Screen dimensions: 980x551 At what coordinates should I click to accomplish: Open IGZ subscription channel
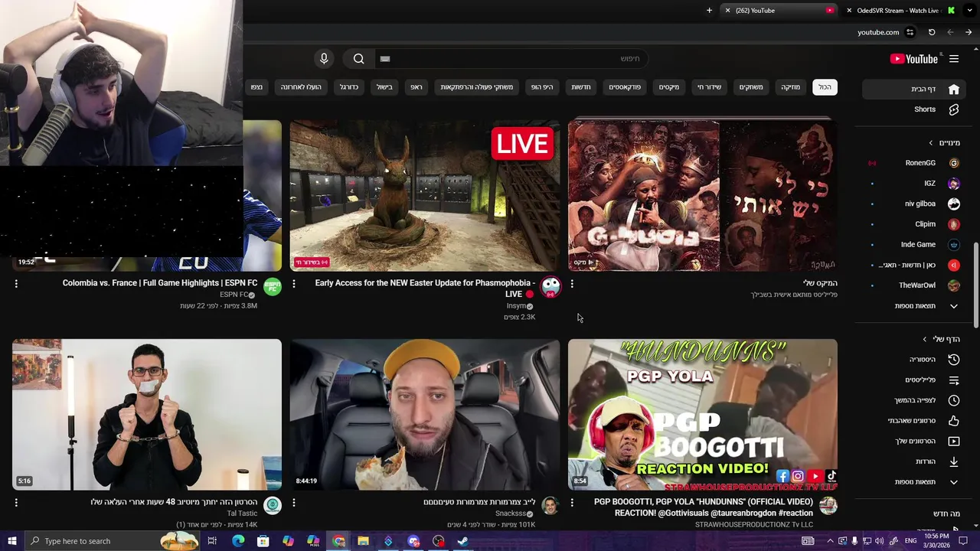point(916,184)
